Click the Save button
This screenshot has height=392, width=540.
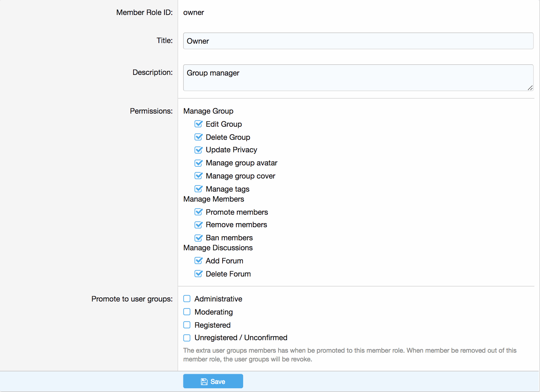point(213,381)
